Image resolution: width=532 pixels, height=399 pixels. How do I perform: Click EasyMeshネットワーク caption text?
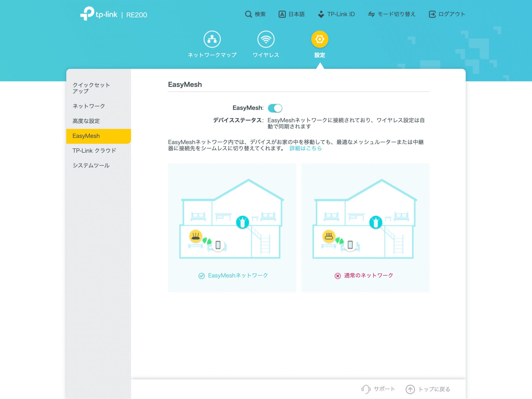point(238,276)
